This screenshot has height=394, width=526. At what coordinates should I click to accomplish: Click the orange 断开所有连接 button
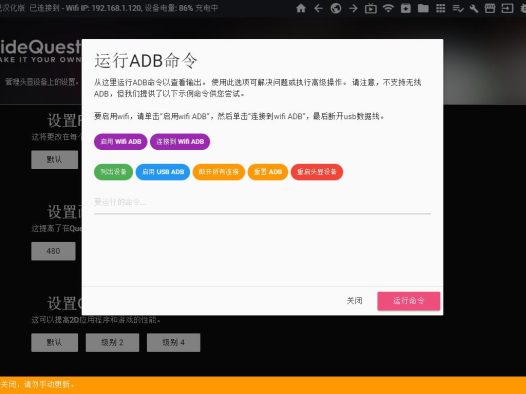coord(219,172)
